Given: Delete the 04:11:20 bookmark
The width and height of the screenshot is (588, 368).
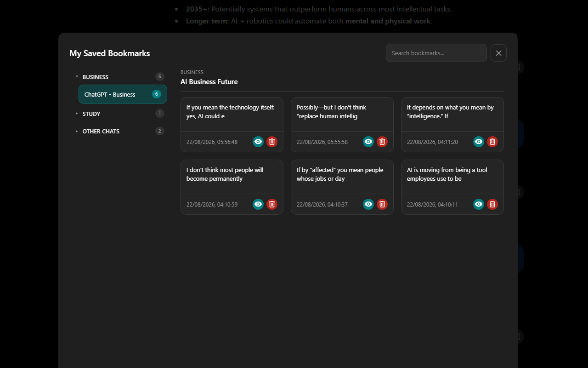Looking at the screenshot, I should [x=492, y=142].
